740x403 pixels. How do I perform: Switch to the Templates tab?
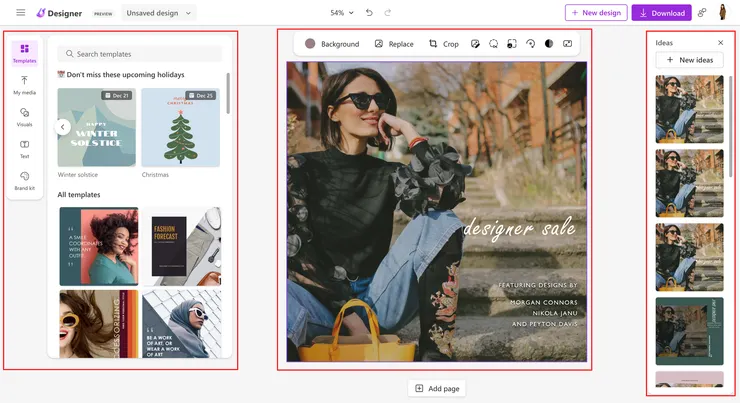tap(24, 53)
